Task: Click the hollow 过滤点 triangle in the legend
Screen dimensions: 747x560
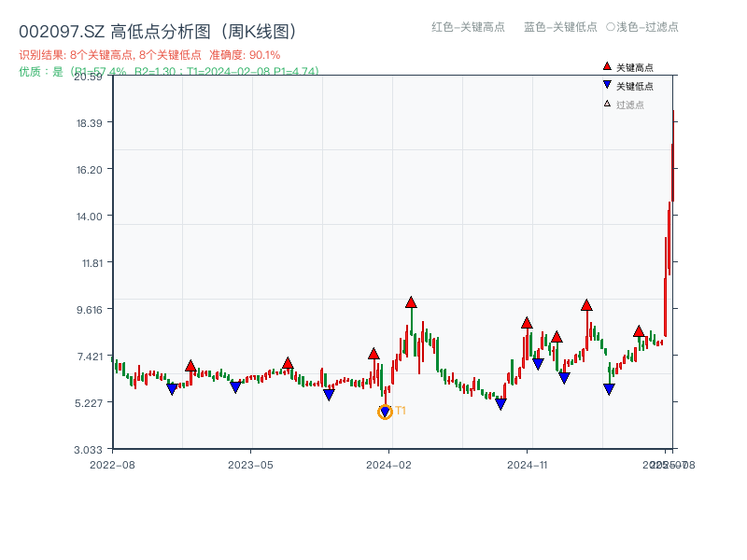Action: tap(607, 104)
